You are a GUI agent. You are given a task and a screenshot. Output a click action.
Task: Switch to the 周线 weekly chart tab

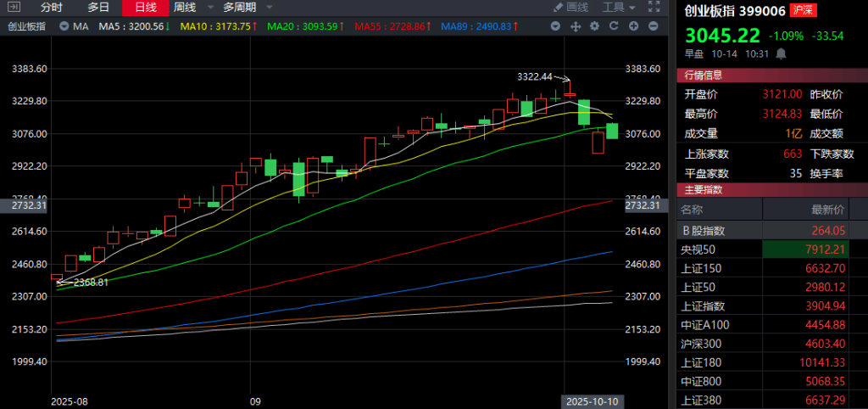185,8
